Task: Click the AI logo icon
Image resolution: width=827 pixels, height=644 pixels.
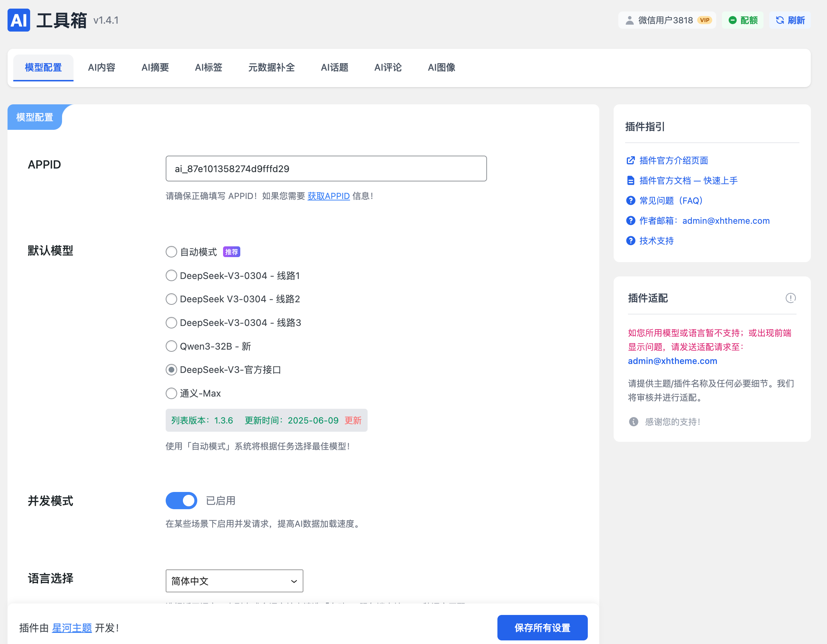Action: [19, 20]
